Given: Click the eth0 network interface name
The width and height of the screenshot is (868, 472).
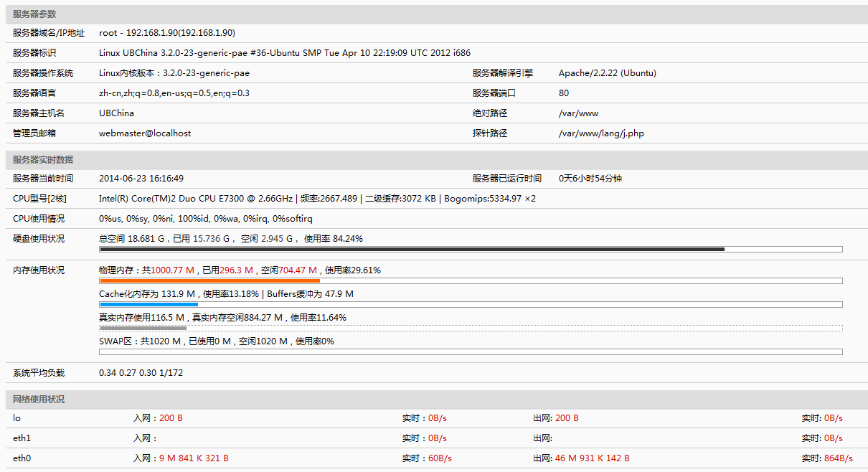Looking at the screenshot, I should pos(22,458).
